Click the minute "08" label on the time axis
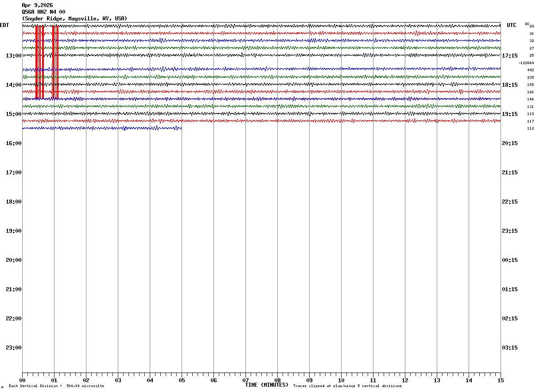The image size is (536, 392). (x=277, y=380)
